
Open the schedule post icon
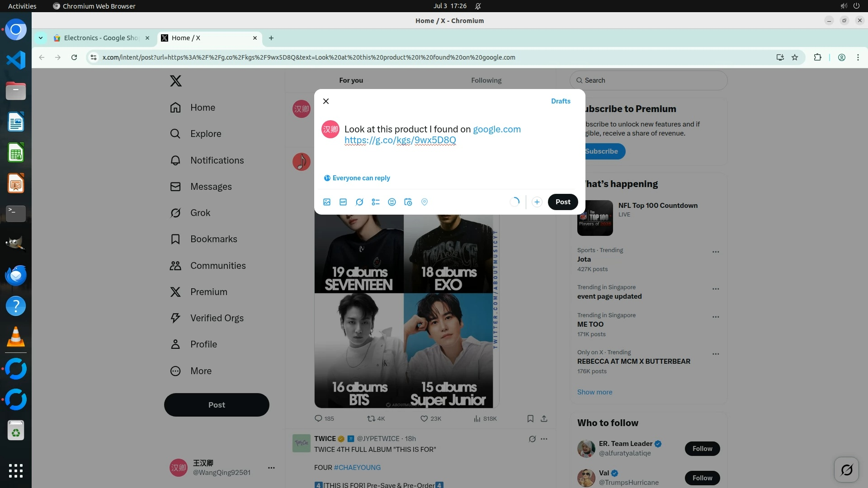[x=408, y=202]
